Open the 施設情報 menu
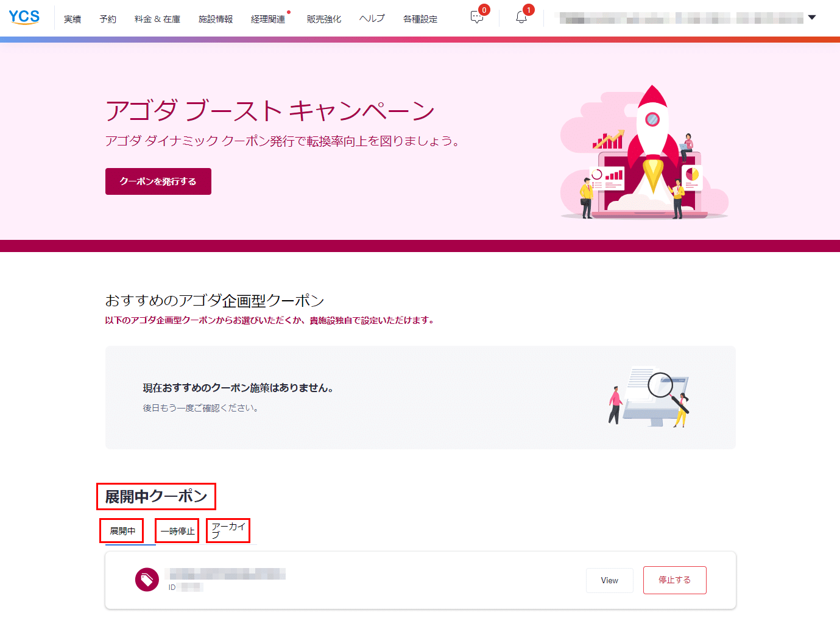Viewport: 840px width, 621px height. click(x=216, y=19)
